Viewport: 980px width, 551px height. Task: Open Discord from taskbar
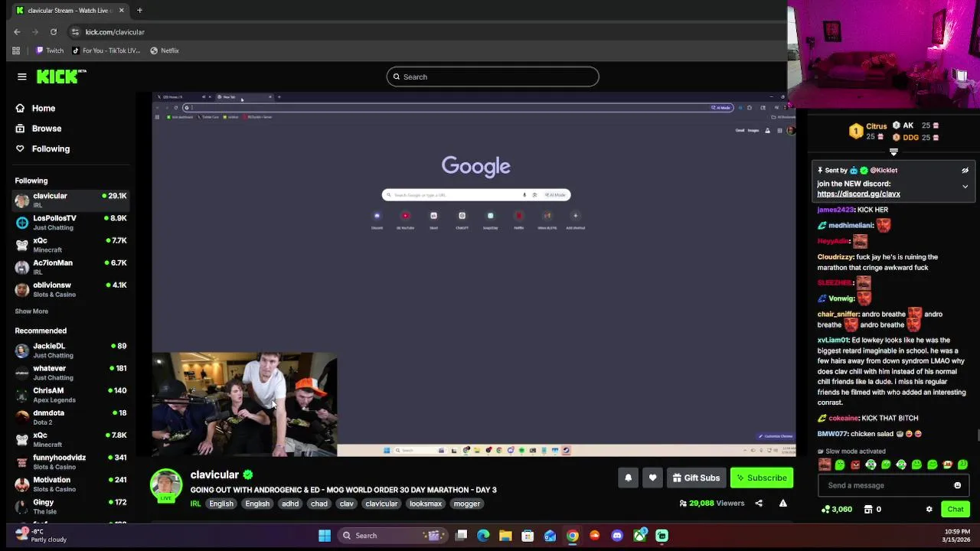617,536
